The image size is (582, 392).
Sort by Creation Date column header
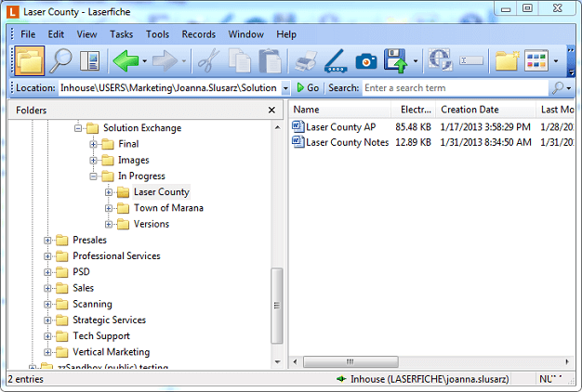point(485,110)
